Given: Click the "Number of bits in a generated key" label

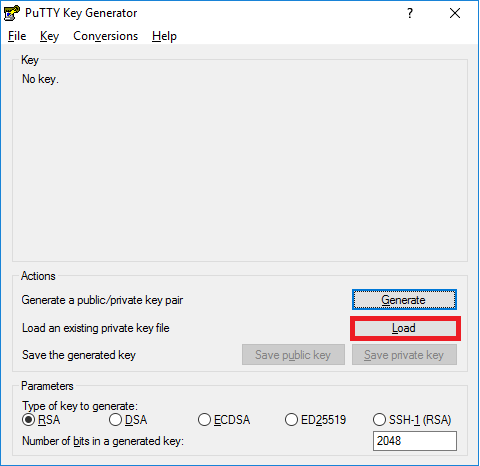Looking at the screenshot, I should 103,441.
